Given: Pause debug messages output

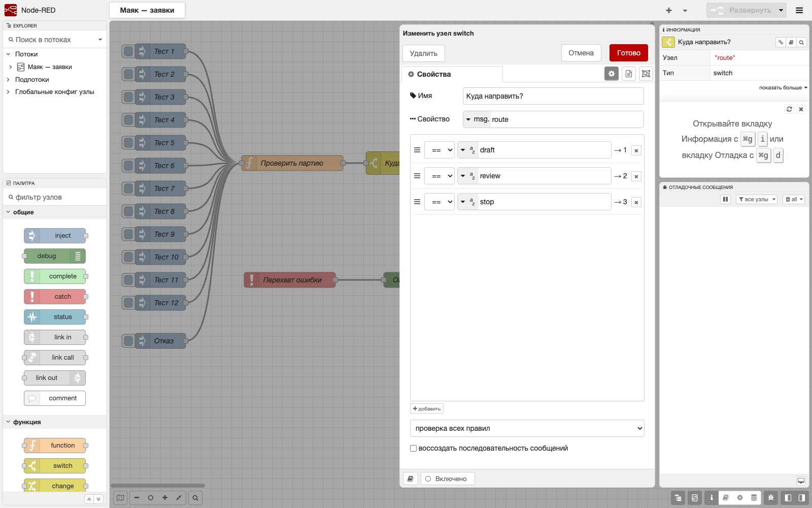Looking at the screenshot, I should point(726,199).
